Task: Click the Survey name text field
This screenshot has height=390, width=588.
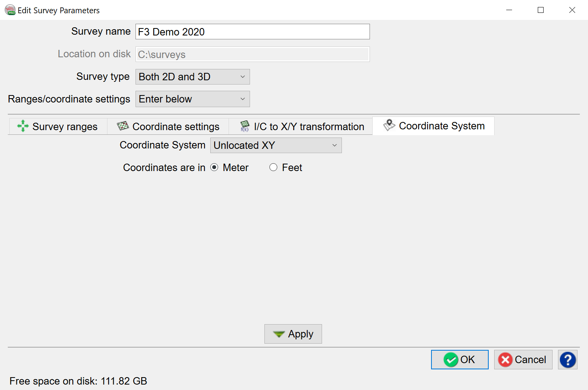Action: (252, 32)
